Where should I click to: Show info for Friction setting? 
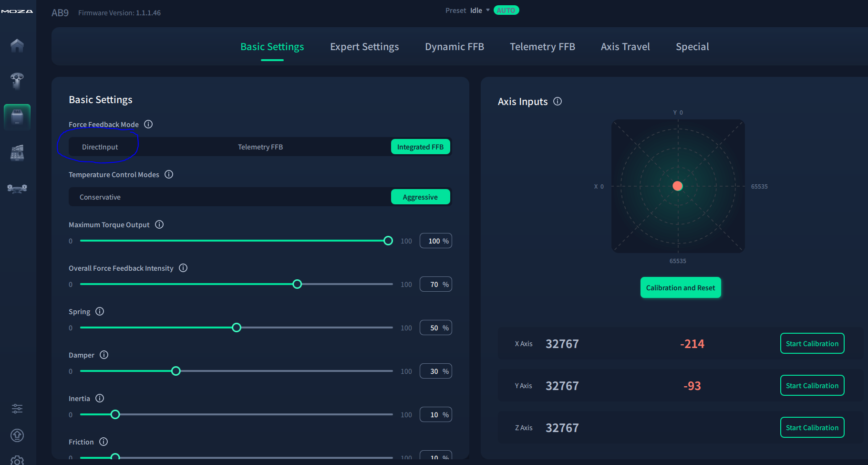[x=103, y=442]
